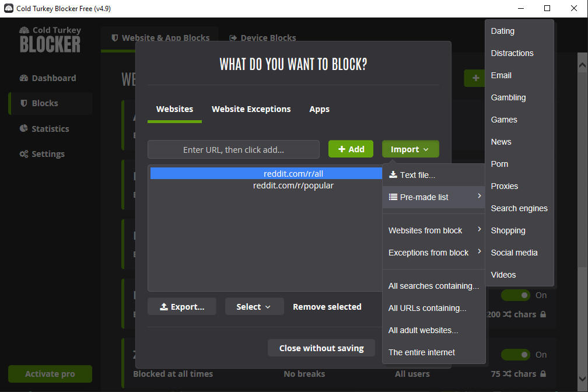Open the Import dropdown

click(410, 149)
